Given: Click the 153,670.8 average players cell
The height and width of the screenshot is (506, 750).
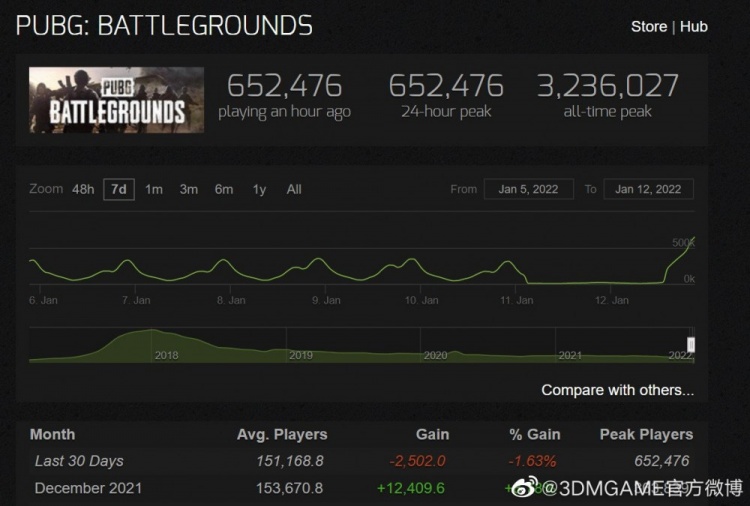Looking at the screenshot, I should click(289, 488).
